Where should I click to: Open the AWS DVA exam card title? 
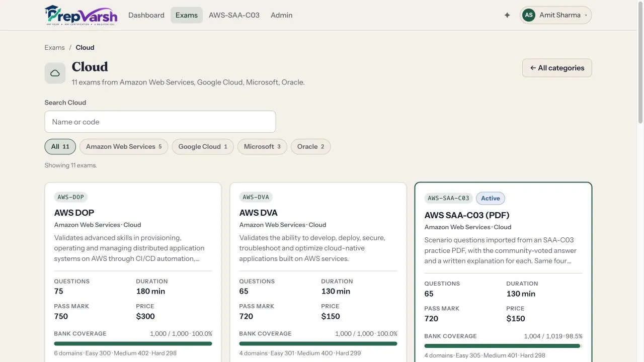[258, 213]
